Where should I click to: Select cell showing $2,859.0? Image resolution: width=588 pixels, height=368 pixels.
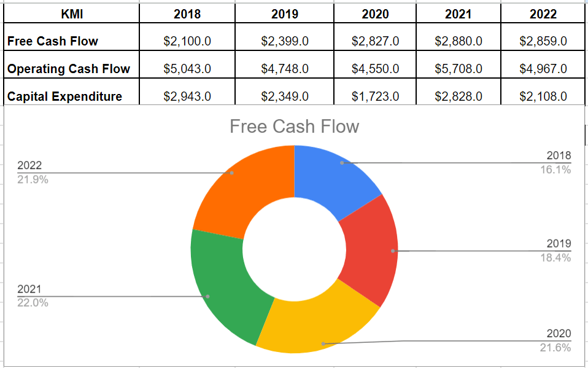pos(543,37)
